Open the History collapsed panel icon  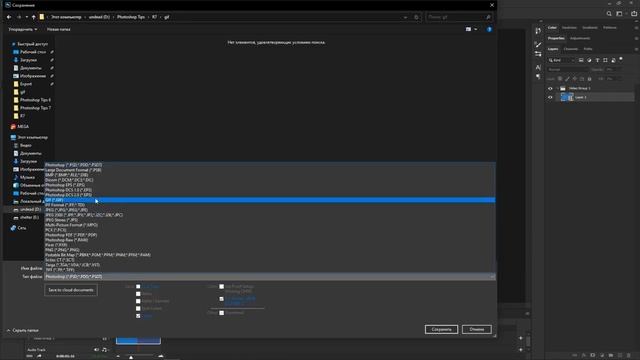pos(538,31)
